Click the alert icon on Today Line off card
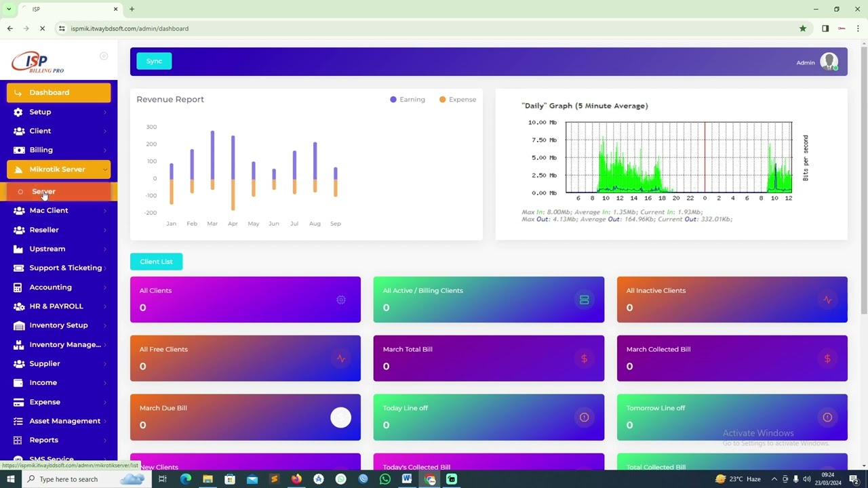Image resolution: width=868 pixels, height=488 pixels. 584,418
